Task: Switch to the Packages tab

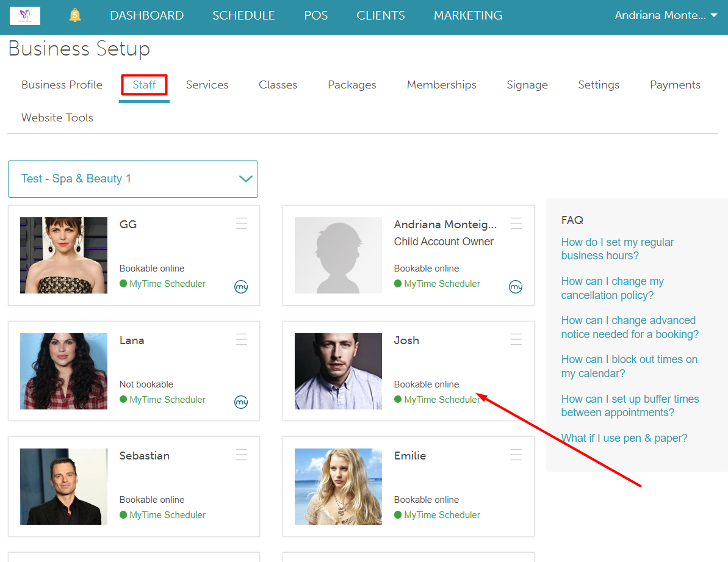Action: [x=352, y=85]
